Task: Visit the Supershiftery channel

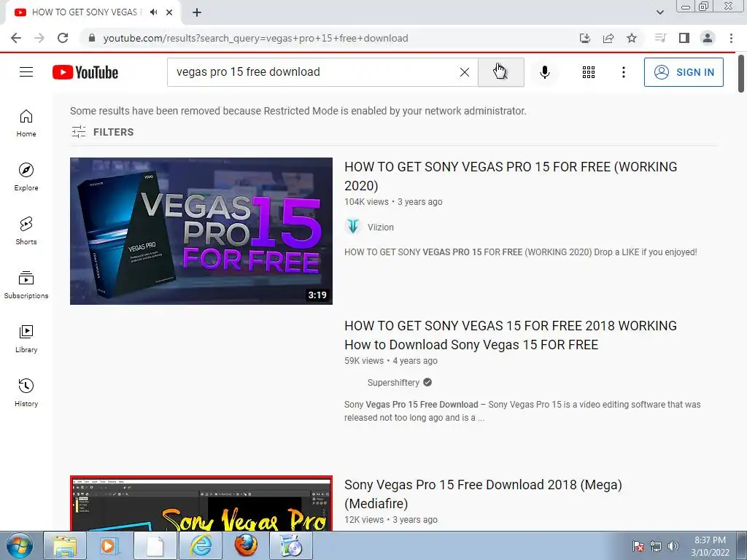Action: click(393, 382)
